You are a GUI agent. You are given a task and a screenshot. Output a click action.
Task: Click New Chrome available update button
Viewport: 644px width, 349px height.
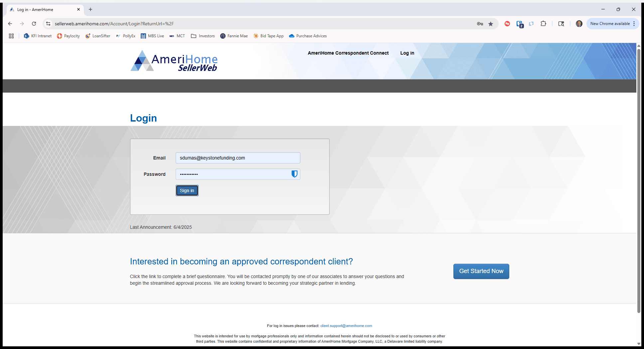tap(610, 24)
